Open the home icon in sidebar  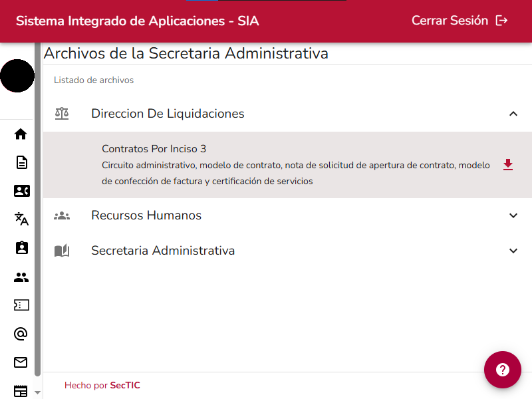[x=21, y=134]
